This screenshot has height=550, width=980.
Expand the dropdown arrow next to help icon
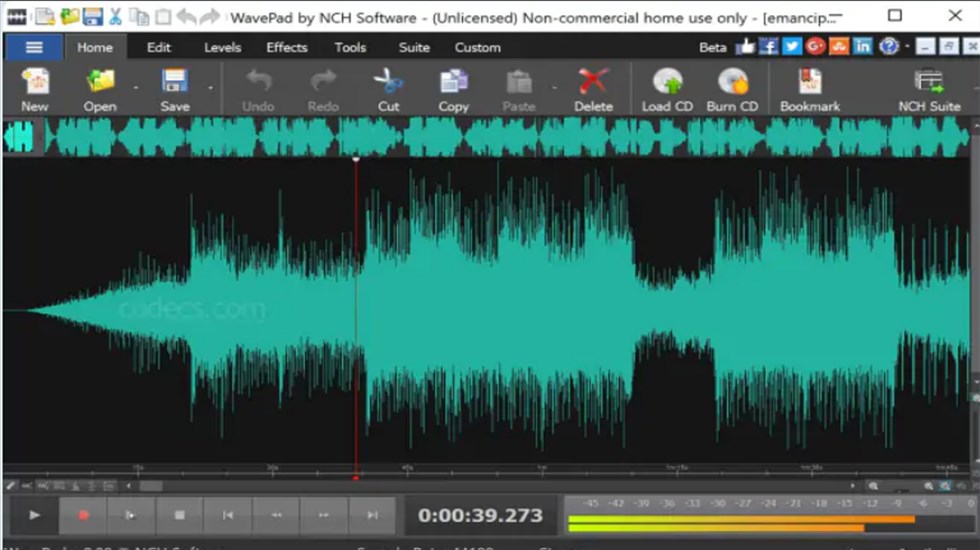click(x=907, y=46)
